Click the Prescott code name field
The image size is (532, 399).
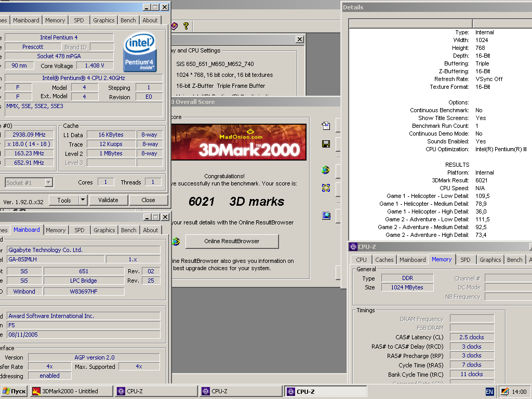tap(33, 47)
